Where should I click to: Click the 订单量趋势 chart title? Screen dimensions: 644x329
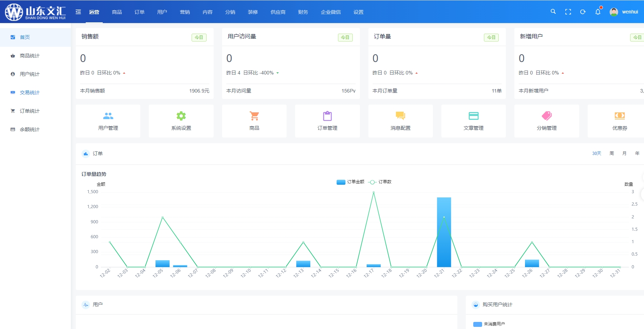(x=94, y=174)
